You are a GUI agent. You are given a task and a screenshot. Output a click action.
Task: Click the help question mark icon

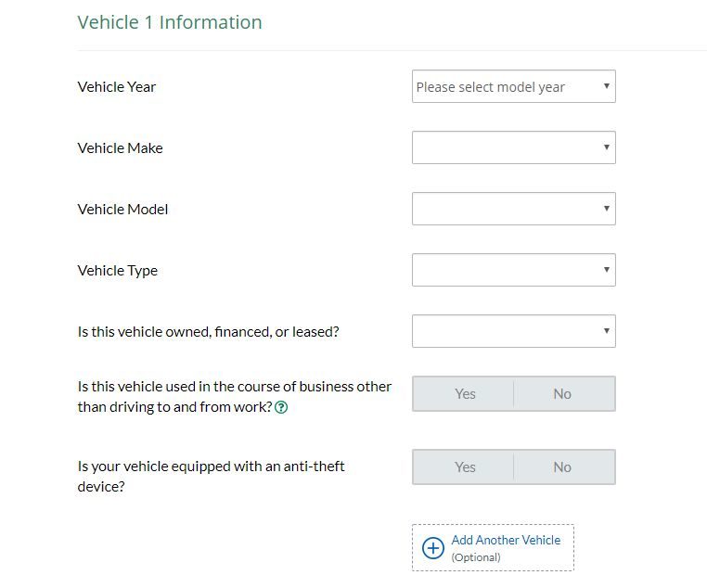281,407
